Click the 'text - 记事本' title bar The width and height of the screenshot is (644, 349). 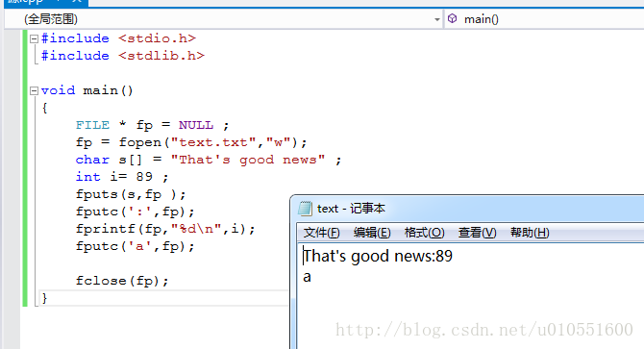[x=468, y=209]
